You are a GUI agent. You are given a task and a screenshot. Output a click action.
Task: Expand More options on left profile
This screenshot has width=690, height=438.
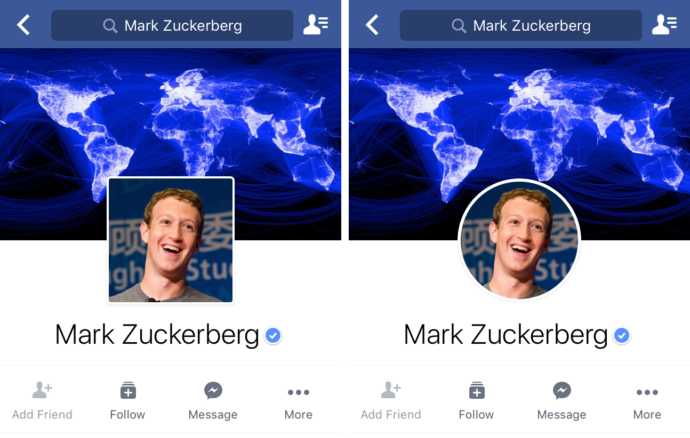point(298,403)
